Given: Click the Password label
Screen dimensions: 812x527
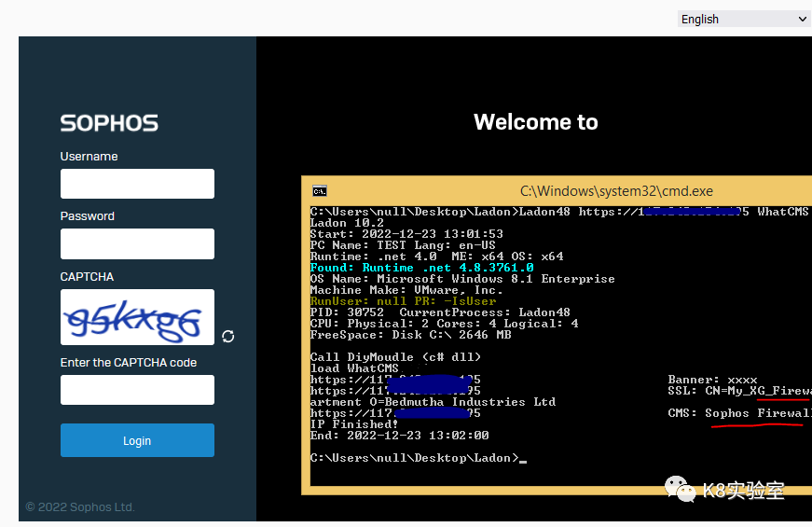Looking at the screenshot, I should point(87,216).
